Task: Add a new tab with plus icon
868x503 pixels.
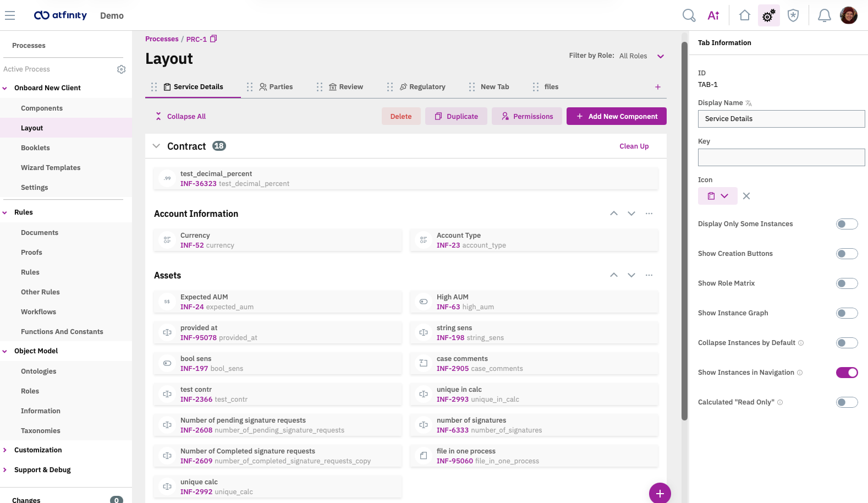Action: click(x=658, y=87)
